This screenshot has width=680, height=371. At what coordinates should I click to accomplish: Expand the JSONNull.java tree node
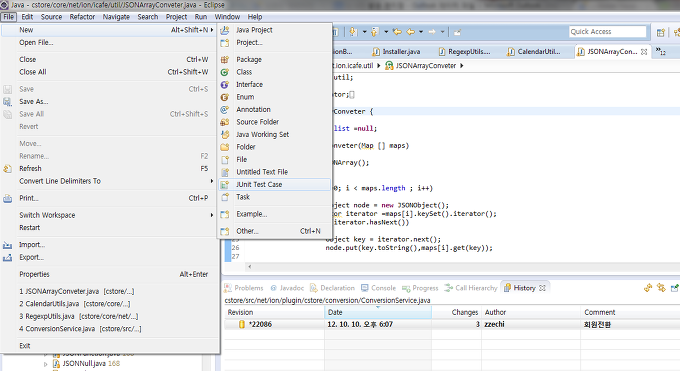pyautogui.click(x=46, y=364)
